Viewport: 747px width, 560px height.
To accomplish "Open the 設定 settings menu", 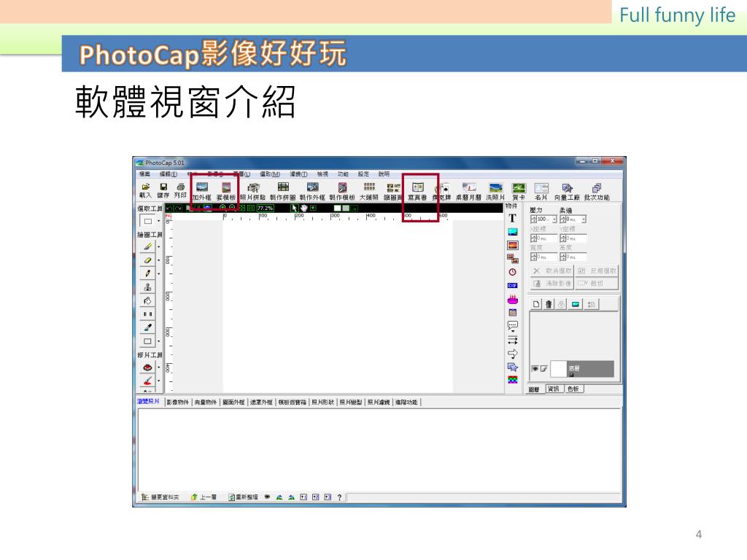I will pos(363,174).
